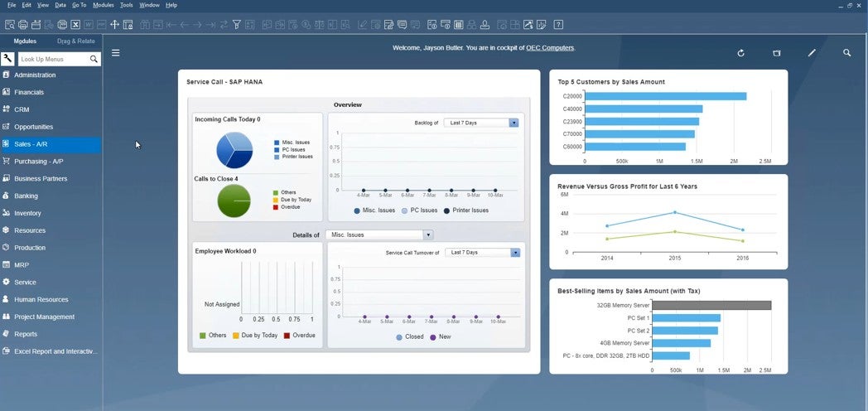Toggle PC Issues series in backlog legend
Viewport: 868px width, 411px height.
422,210
